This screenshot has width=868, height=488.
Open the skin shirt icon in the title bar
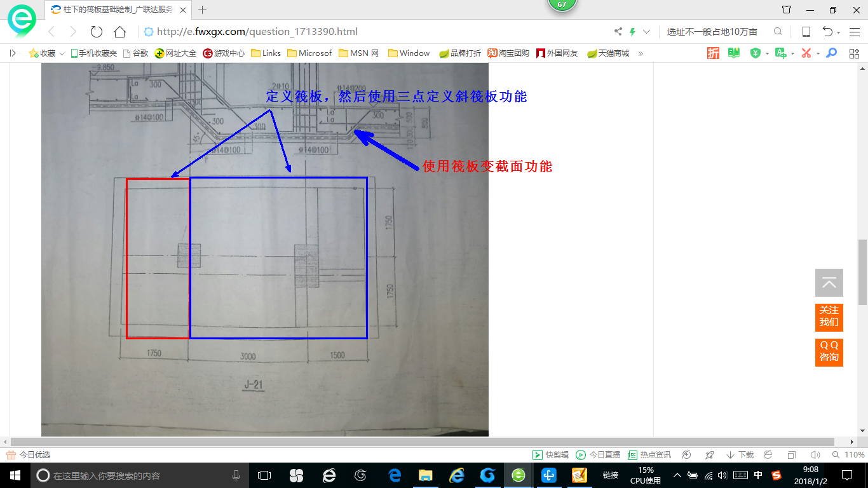coord(787,10)
